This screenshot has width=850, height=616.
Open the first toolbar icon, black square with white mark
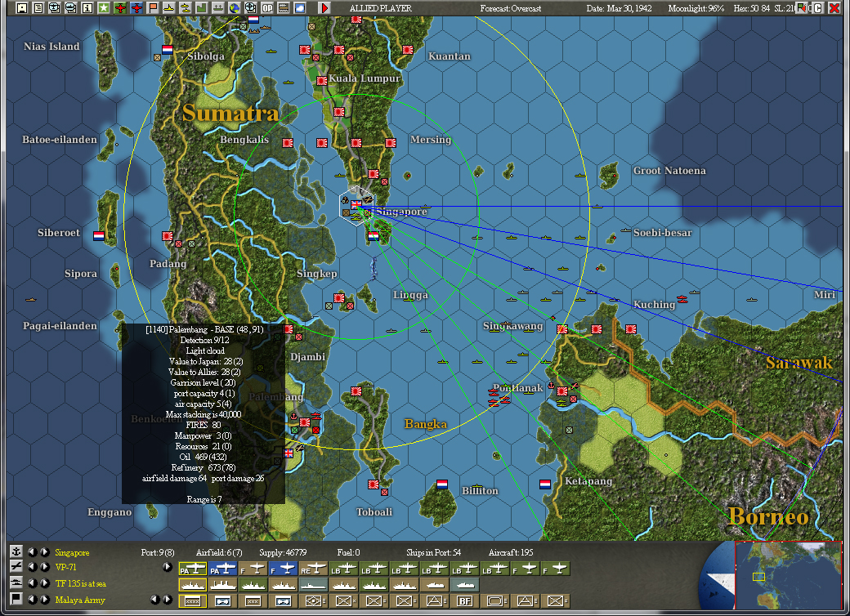click(22, 8)
